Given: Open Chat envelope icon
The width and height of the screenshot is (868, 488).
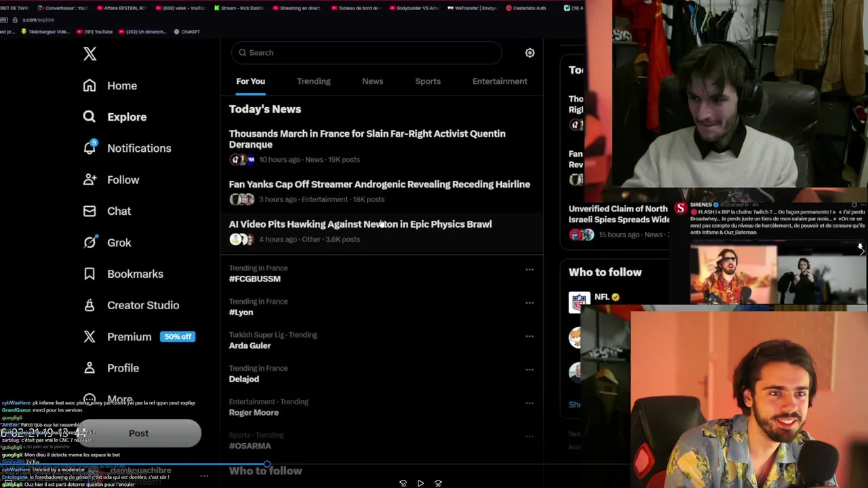Looking at the screenshot, I should tap(90, 211).
